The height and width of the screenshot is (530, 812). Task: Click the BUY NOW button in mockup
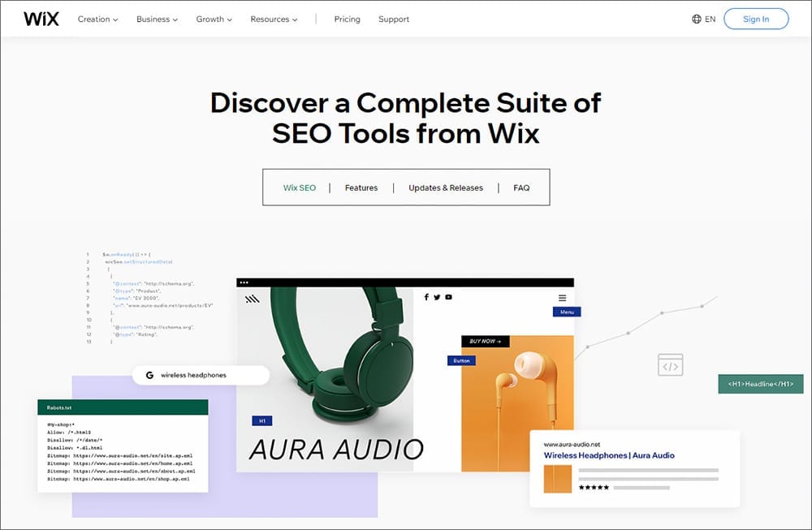486,342
